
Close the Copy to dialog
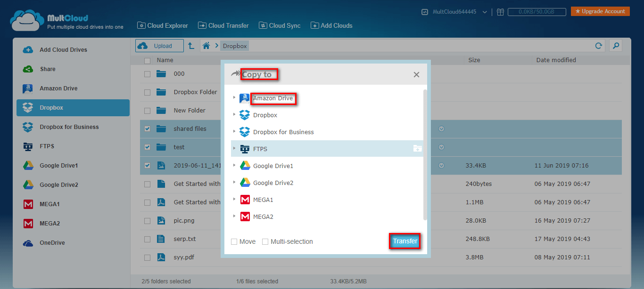tap(416, 75)
